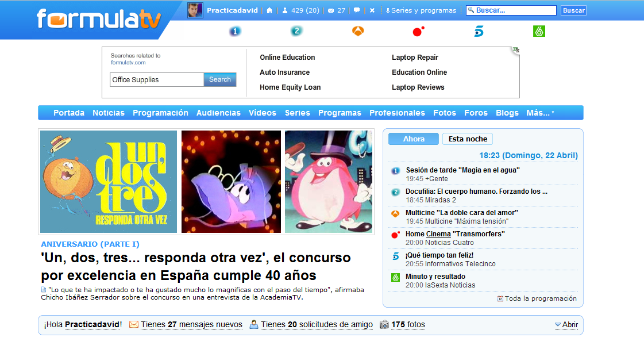Open the "Más..." navigation dropdown

[x=540, y=113]
